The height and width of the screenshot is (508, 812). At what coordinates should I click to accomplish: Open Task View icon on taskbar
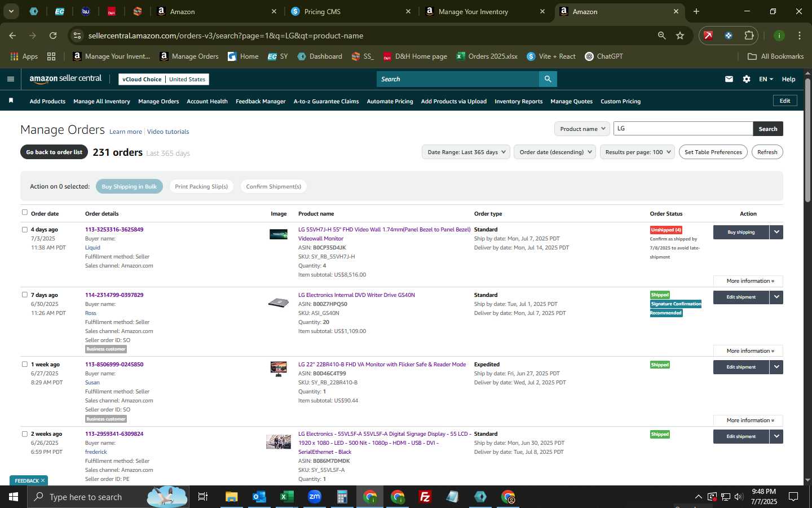click(x=203, y=497)
